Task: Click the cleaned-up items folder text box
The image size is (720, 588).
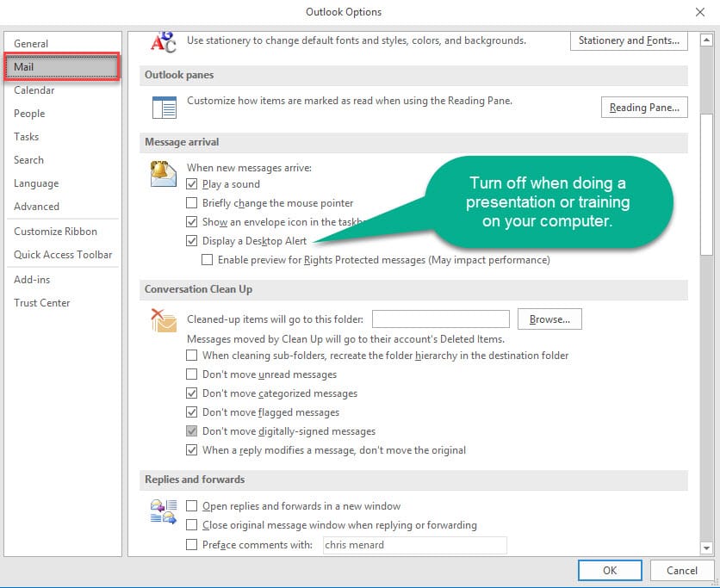Action: point(440,319)
